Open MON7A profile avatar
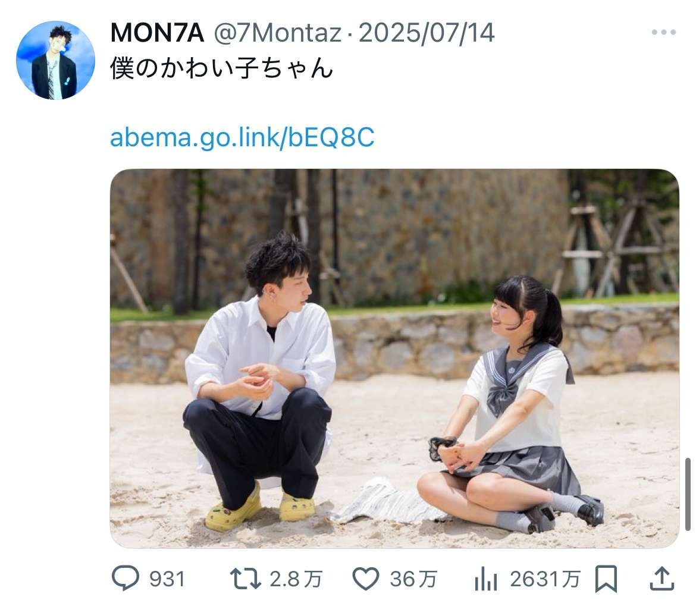Screen dimensions: 696x616 (x=56, y=60)
